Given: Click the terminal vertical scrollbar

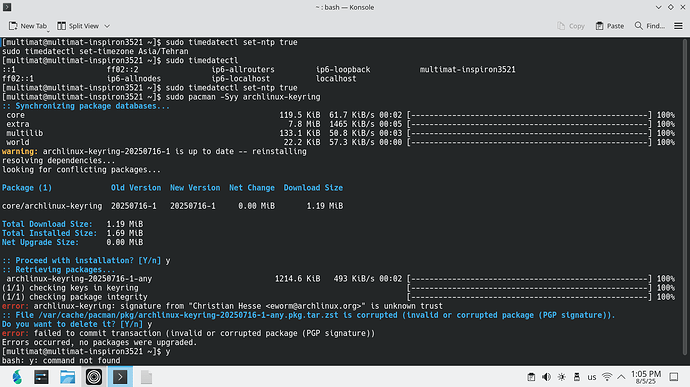Looking at the screenshot, I should pyautogui.click(x=685, y=196).
